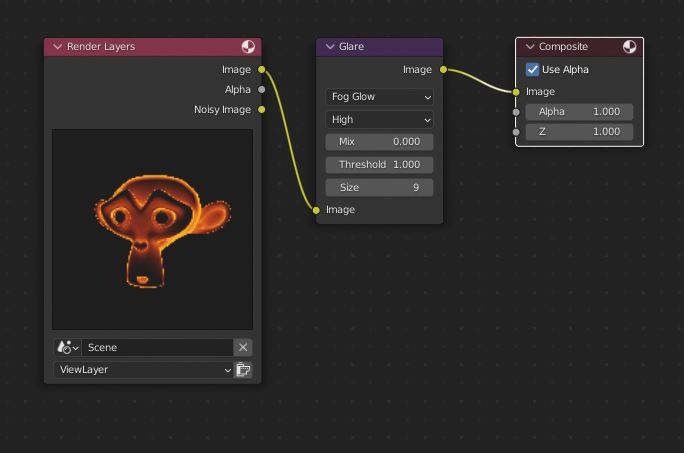Click the Render Layers Alpha output socket

coord(262,90)
